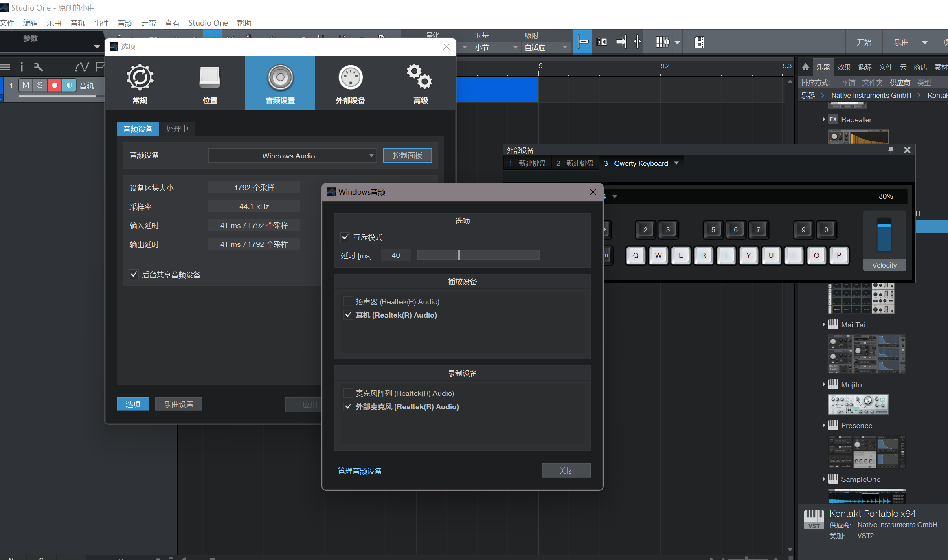Open the Qwerty Keyboard device dropdown arrow
Screen dimensions: 948x560
(676, 163)
